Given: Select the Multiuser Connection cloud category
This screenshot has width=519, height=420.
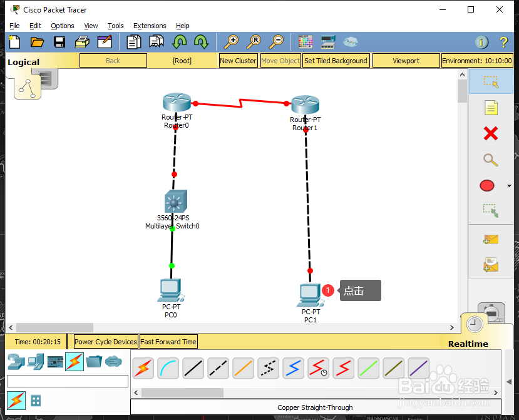Looking at the screenshot, I should pyautogui.click(x=113, y=361).
